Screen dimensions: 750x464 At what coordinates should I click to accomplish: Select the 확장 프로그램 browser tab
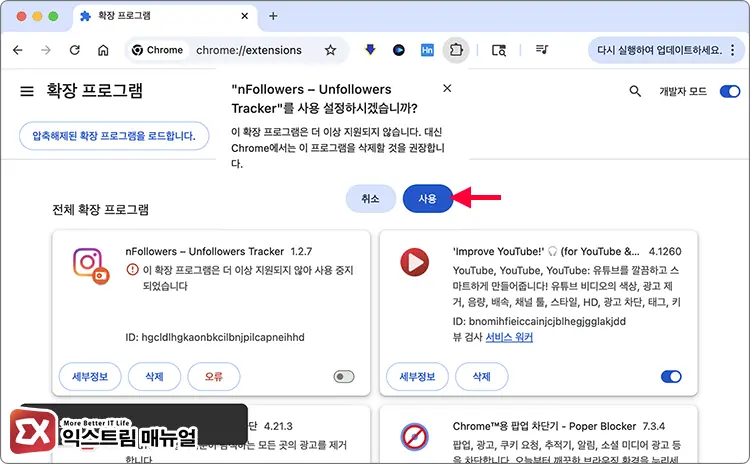(165, 16)
